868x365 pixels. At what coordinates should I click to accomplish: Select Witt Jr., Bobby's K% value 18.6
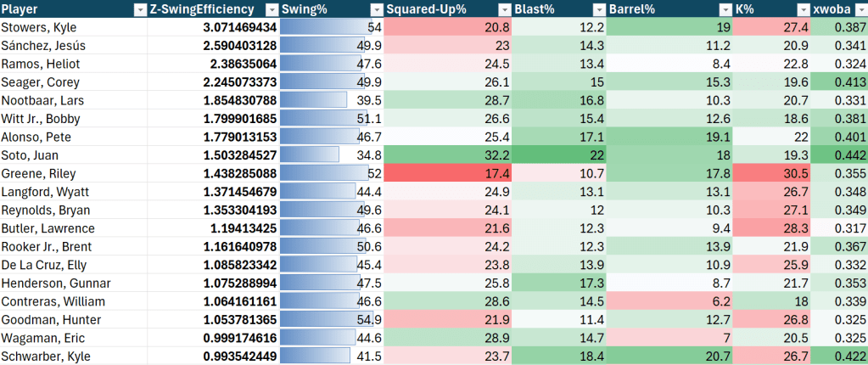(770, 119)
